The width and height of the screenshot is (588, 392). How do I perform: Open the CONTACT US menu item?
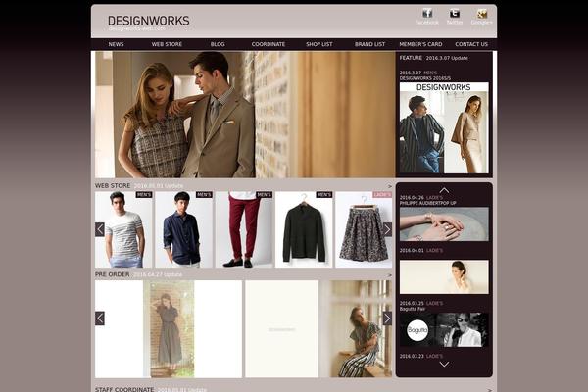(x=471, y=44)
